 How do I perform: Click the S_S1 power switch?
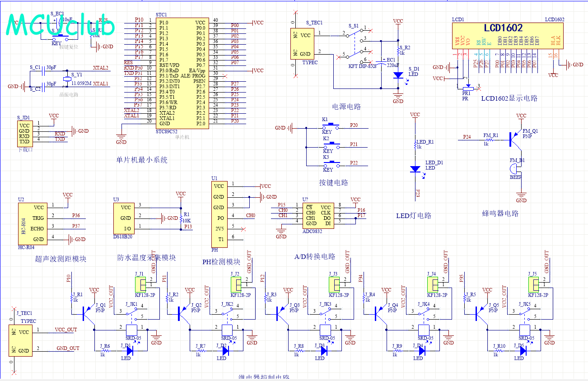355,44
